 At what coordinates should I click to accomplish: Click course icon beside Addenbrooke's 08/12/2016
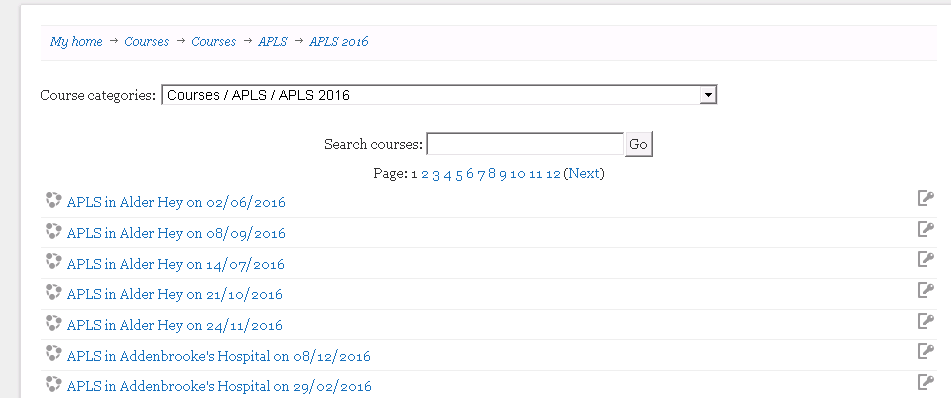tap(53, 353)
